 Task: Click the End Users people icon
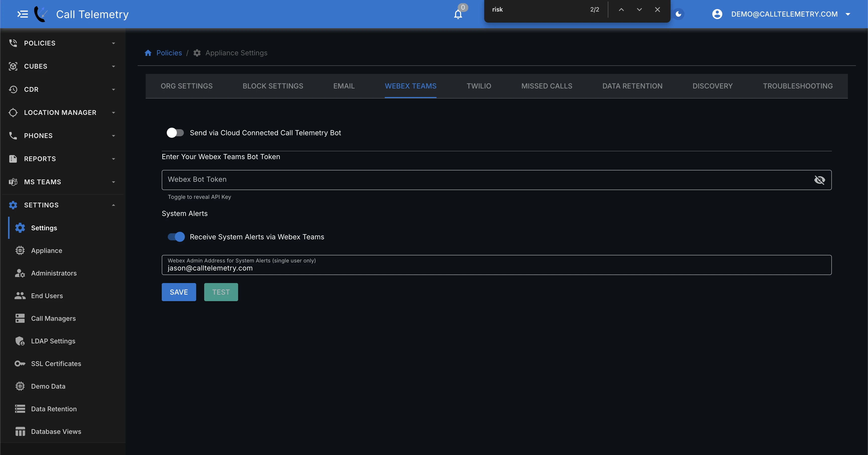point(20,296)
